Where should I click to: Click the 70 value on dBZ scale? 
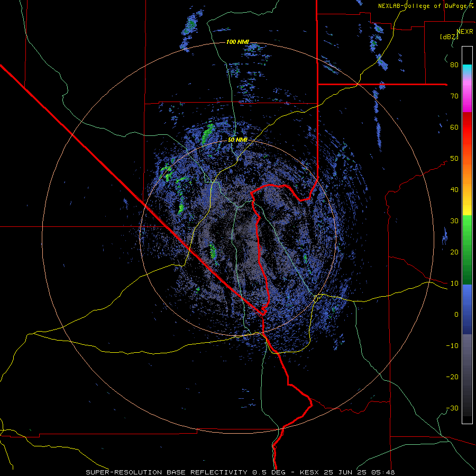coord(454,96)
